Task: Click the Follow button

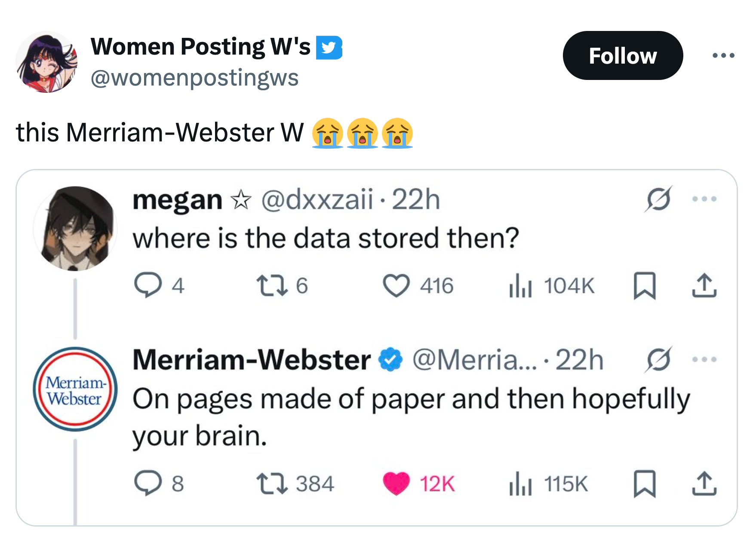Action: 622,55
